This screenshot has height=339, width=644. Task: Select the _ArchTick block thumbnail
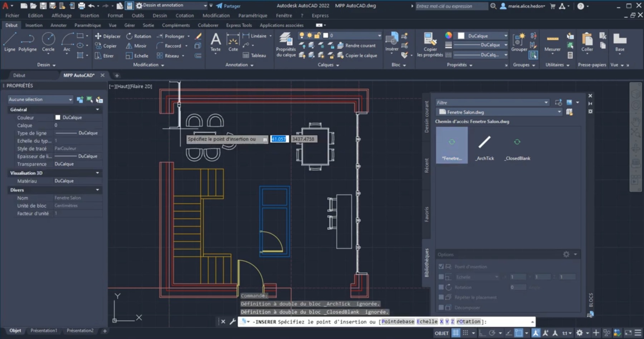[x=485, y=147]
